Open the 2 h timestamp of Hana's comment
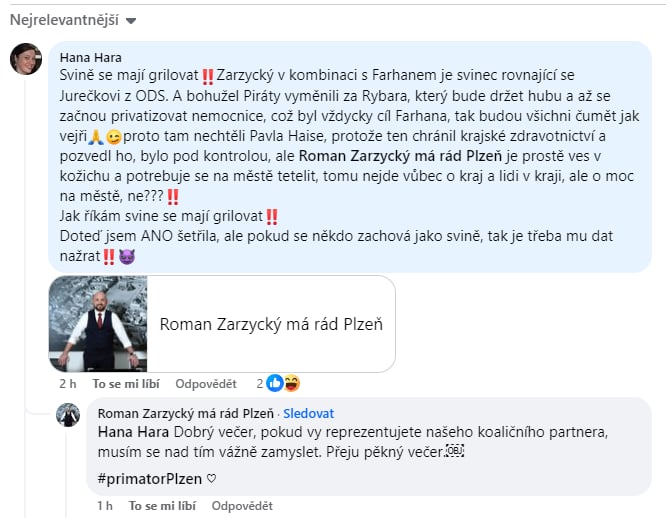Image resolution: width=666 pixels, height=518 pixels. [68, 384]
